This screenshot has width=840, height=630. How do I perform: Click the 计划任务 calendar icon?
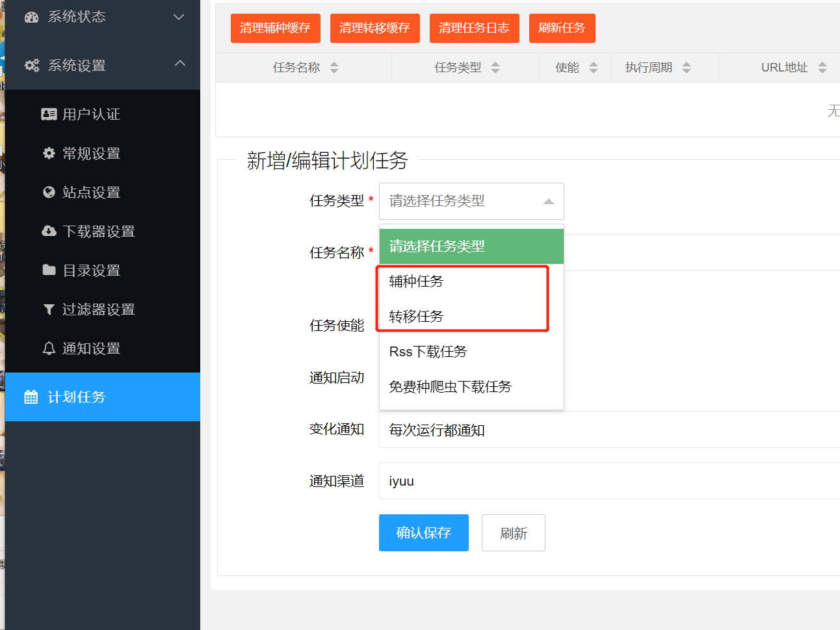31,397
